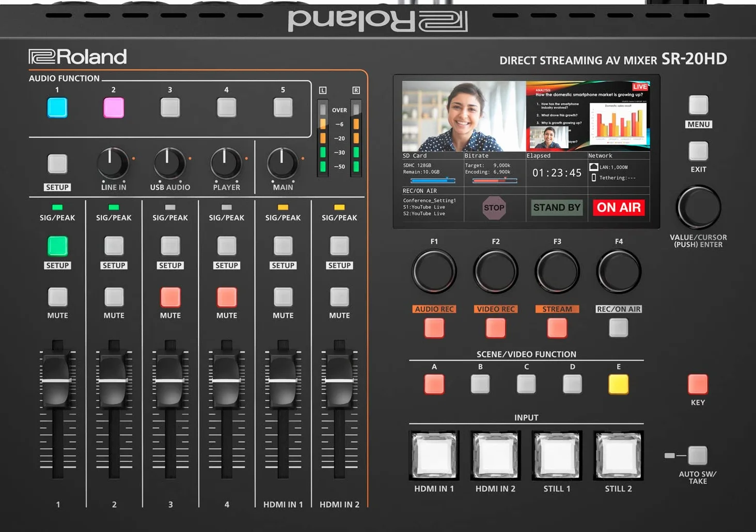Click the HDMI IN 2 audio fader cap

(x=339, y=380)
